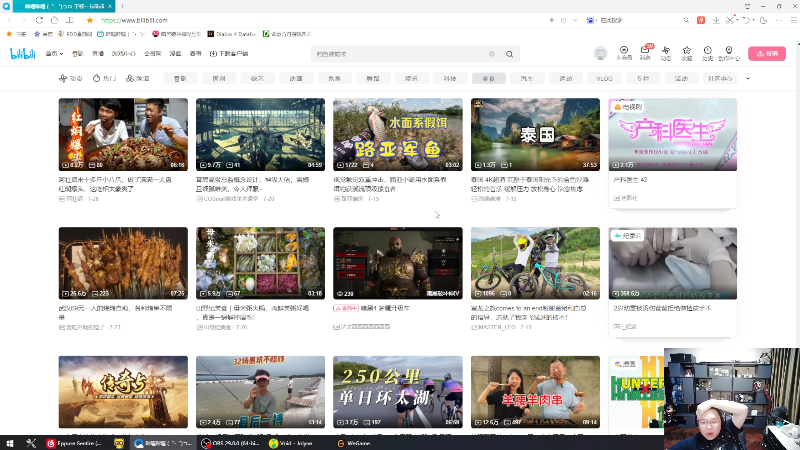Click the browser forward arrow
Viewport: 800px width, 450px height.
click(x=23, y=20)
